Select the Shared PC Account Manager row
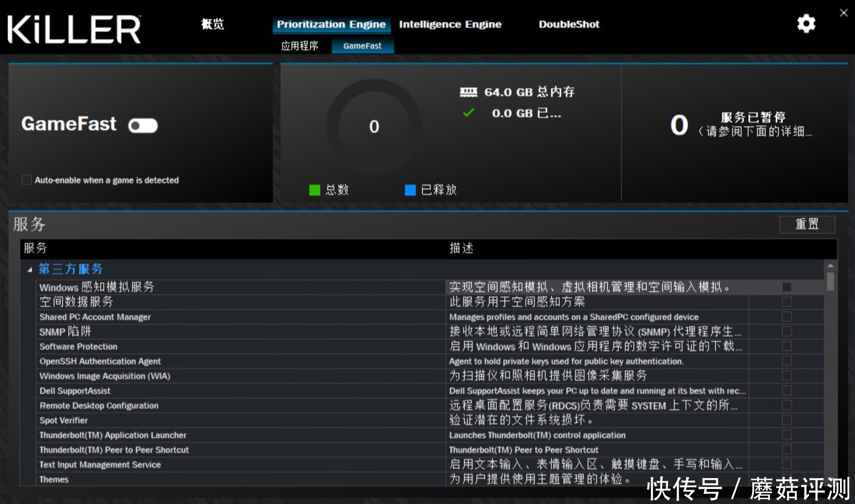The image size is (855, 504). point(430,316)
